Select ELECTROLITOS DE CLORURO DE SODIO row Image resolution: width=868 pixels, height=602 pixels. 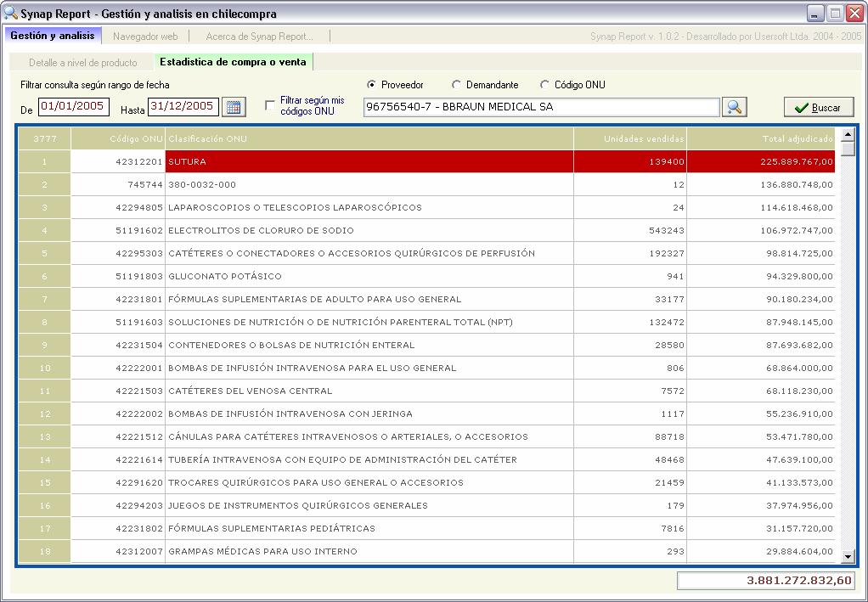(427, 230)
